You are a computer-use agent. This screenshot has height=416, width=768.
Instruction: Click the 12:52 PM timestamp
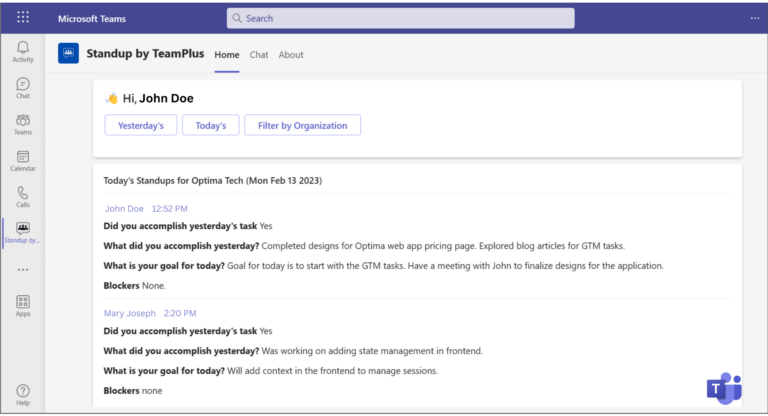tap(169, 209)
